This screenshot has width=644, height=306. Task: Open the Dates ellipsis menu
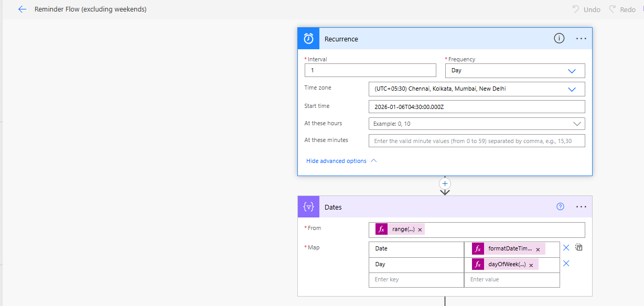581,206
